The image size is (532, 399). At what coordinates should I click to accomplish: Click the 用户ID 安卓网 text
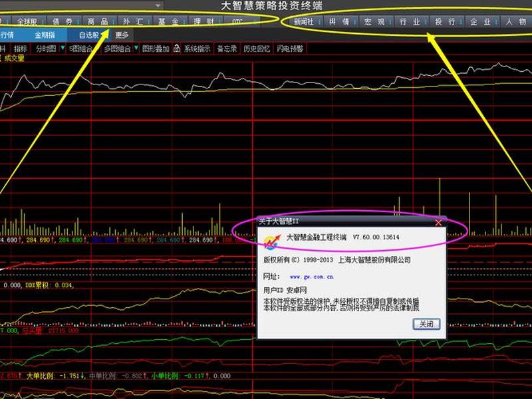(x=285, y=290)
